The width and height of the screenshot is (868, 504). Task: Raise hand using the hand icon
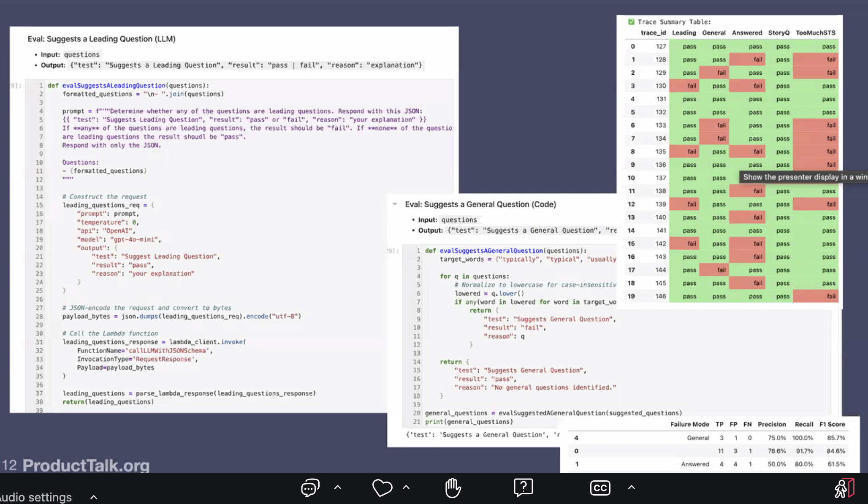tap(453, 488)
